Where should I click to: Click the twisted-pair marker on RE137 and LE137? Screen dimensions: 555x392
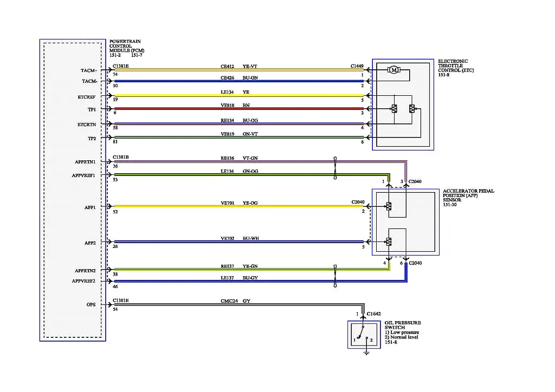pyautogui.click(x=335, y=276)
